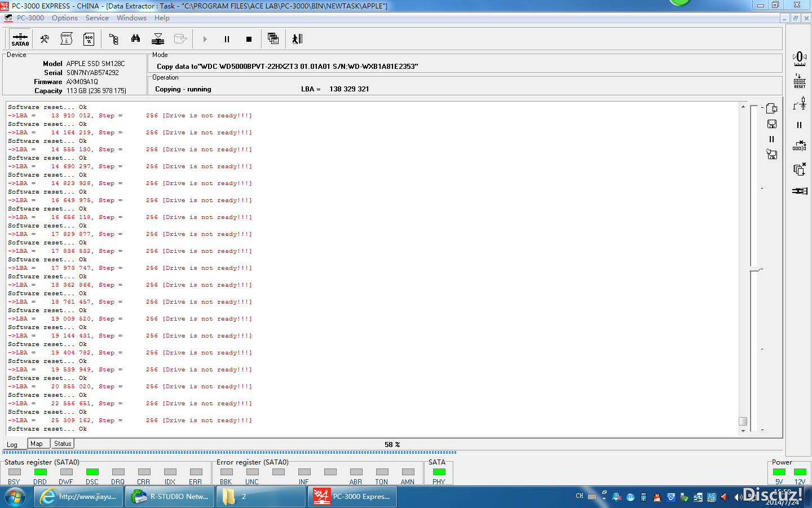Screen dimensions: 812x508
Task: Click the log line LBA 16 649 975
Action: pyautogui.click(x=130, y=200)
